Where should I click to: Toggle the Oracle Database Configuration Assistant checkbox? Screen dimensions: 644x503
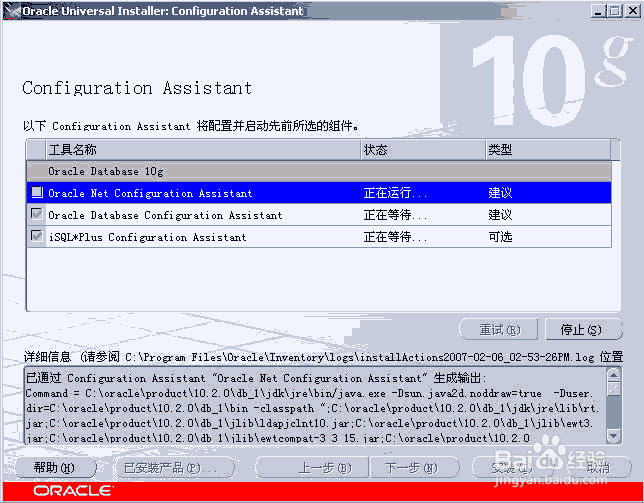point(37,214)
